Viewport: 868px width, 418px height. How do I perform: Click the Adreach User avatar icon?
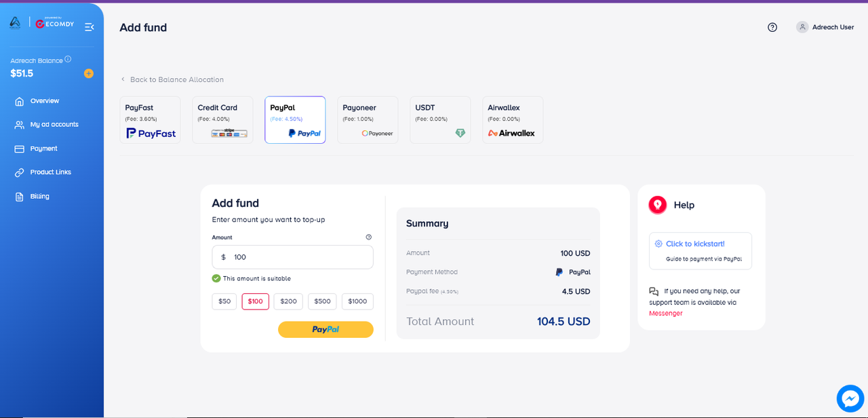click(x=802, y=27)
